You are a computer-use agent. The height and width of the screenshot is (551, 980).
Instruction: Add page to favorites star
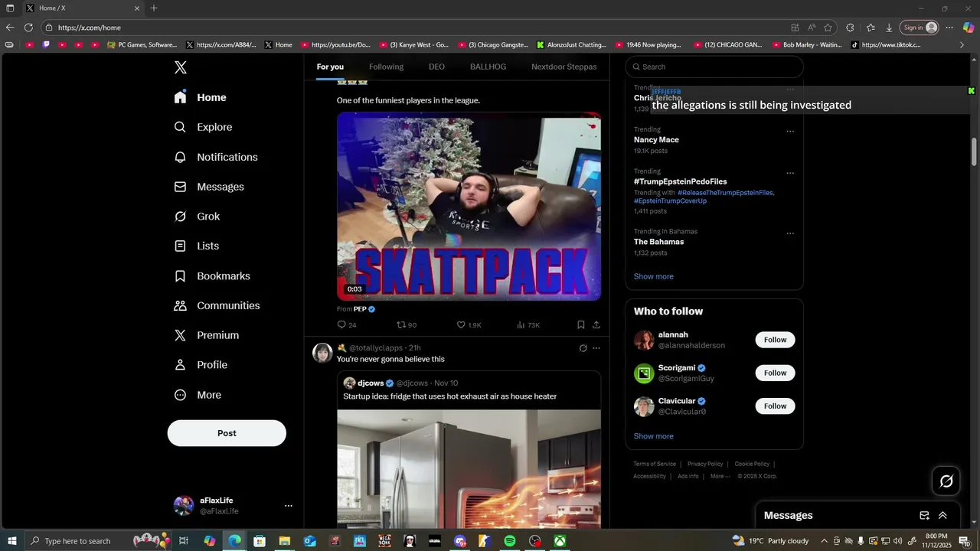point(828,28)
